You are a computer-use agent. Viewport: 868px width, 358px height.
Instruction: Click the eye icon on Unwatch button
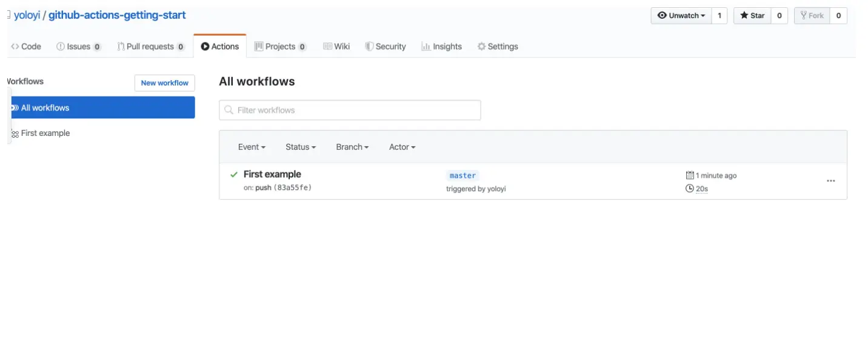[x=662, y=16]
